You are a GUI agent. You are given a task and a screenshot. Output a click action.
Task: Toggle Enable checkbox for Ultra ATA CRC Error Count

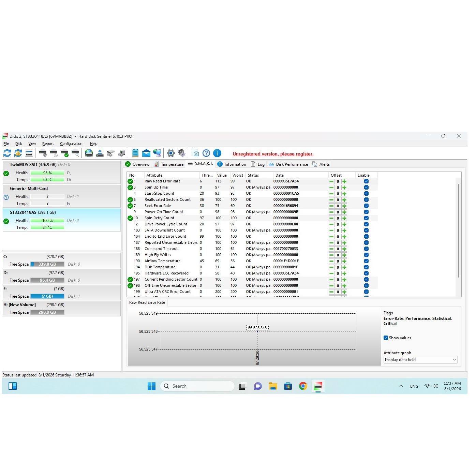(366, 292)
